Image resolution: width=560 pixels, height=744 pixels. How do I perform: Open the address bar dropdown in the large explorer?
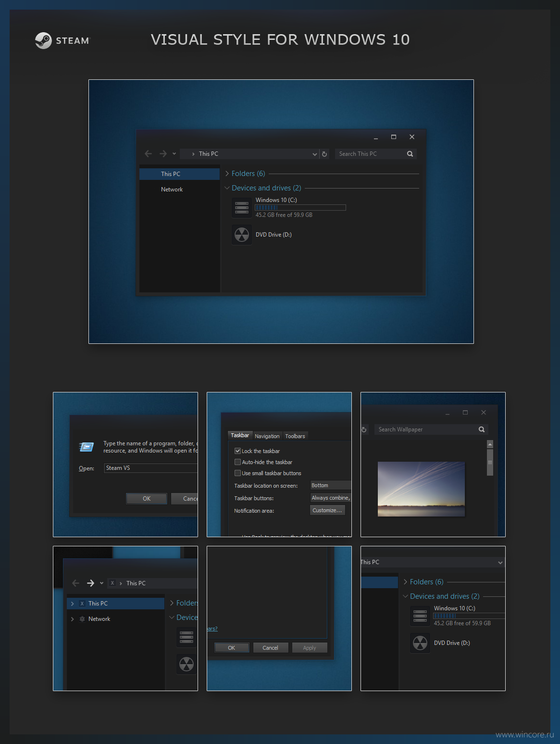tap(315, 154)
